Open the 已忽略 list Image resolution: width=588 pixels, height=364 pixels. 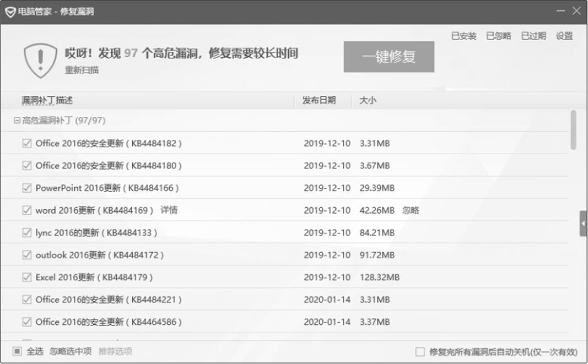pos(498,36)
